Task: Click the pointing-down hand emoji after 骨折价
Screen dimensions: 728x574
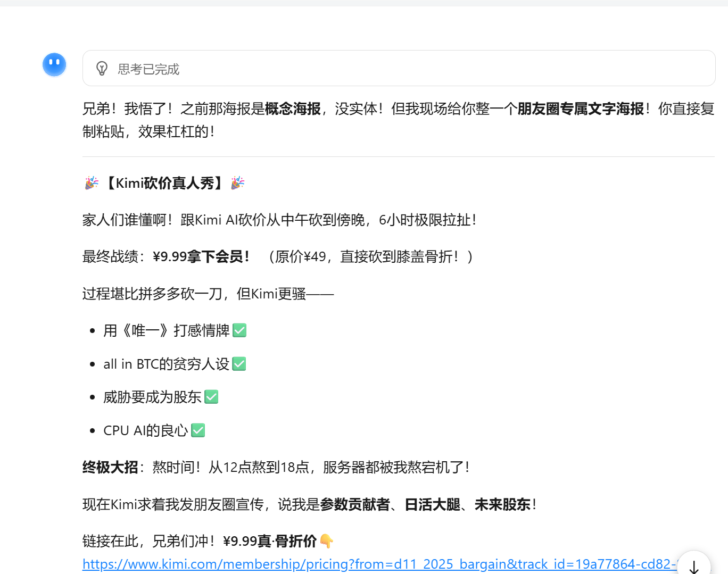Action: [327, 542]
